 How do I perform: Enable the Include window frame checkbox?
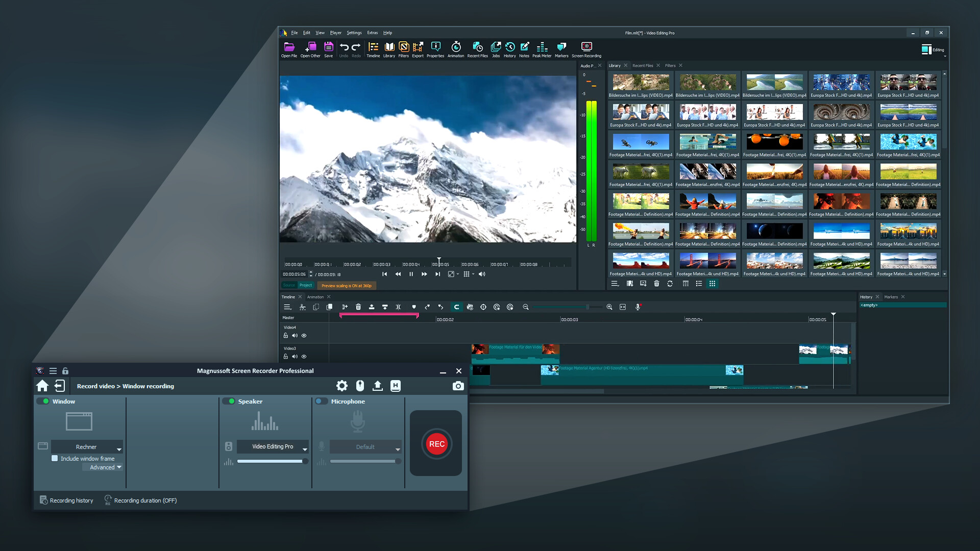click(55, 458)
